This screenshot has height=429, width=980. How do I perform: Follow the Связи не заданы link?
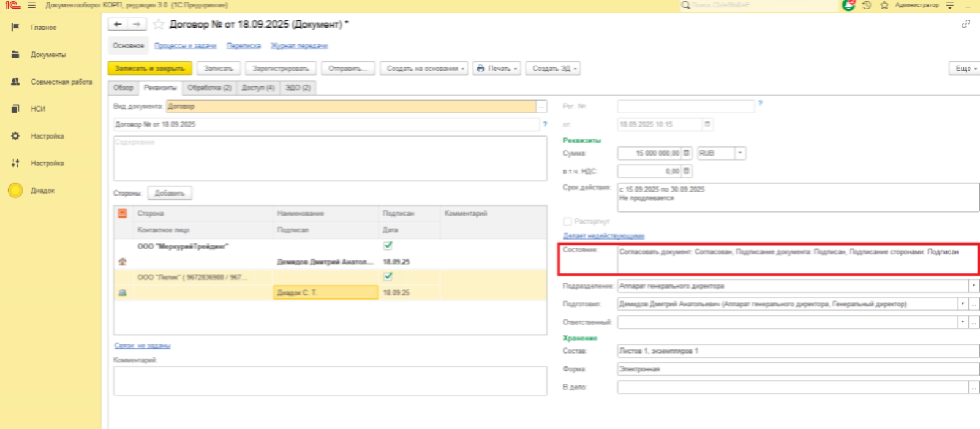(142, 346)
